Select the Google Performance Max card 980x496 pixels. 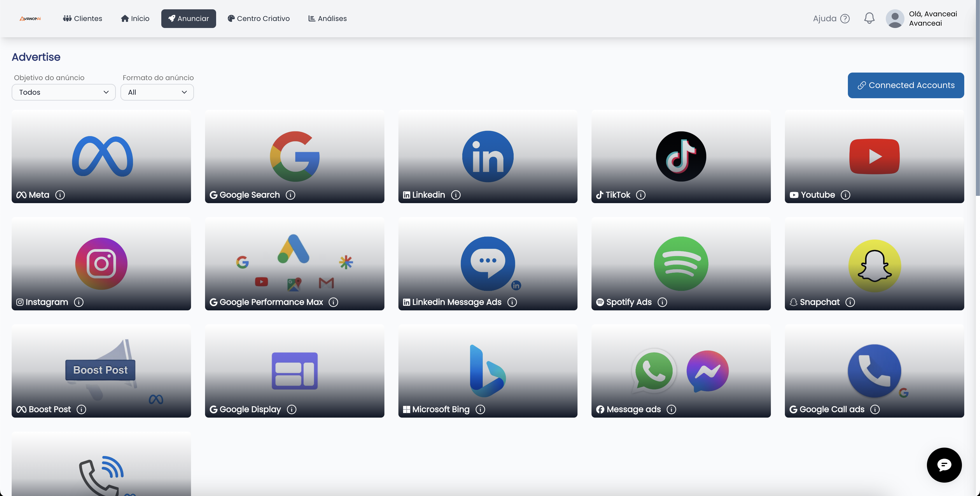pyautogui.click(x=294, y=263)
